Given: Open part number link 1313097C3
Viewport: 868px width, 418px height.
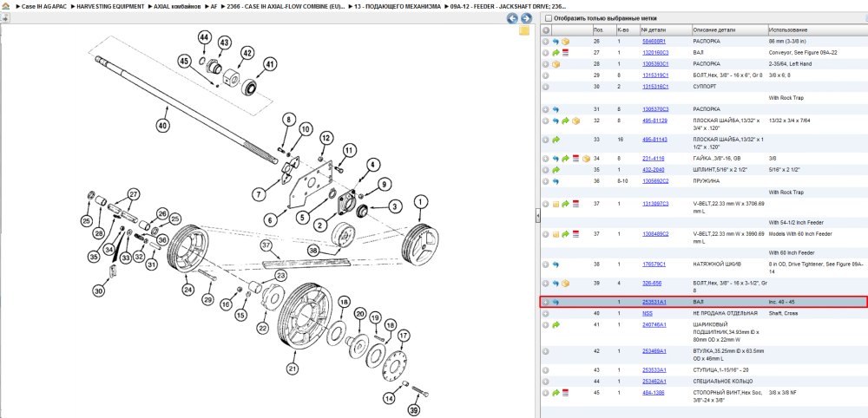Looking at the screenshot, I should (x=655, y=204).
